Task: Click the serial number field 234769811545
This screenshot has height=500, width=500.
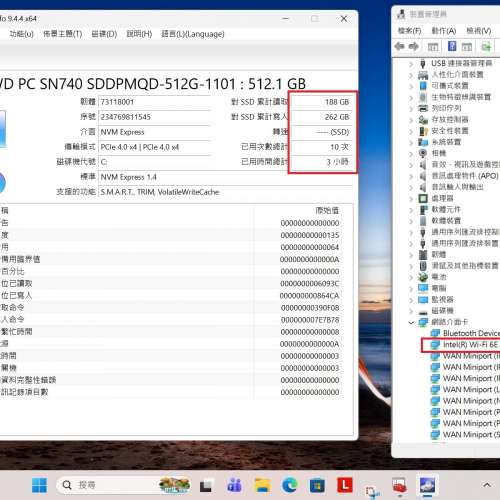Action: point(155,117)
